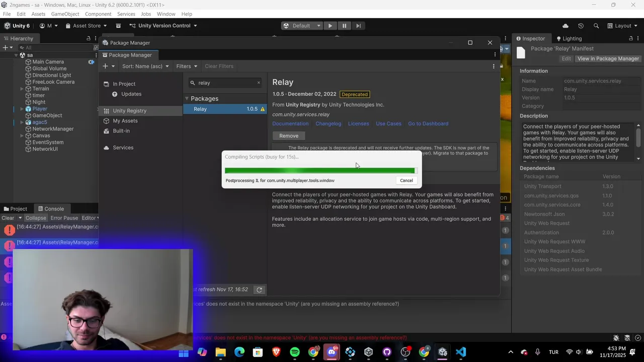Open the Relay Documentation link
This screenshot has height=362, width=644.
click(290, 124)
